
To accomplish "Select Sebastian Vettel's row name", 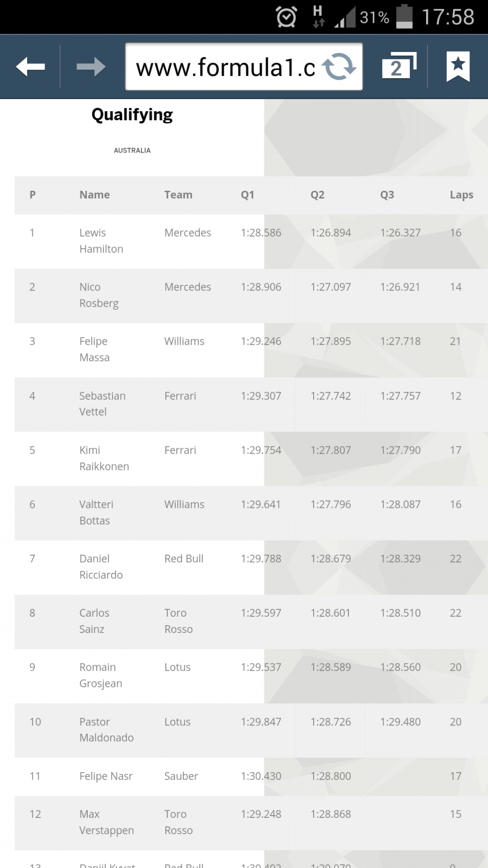I will [102, 403].
